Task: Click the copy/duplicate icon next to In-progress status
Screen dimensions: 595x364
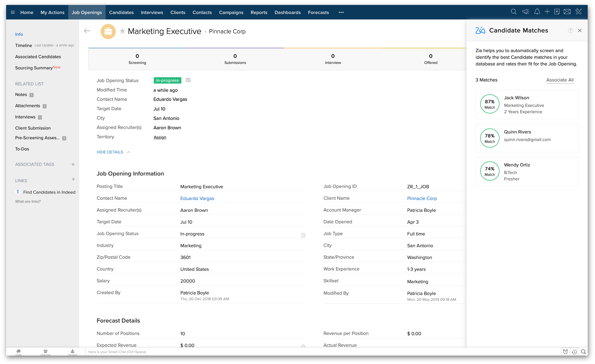Action: tap(188, 81)
